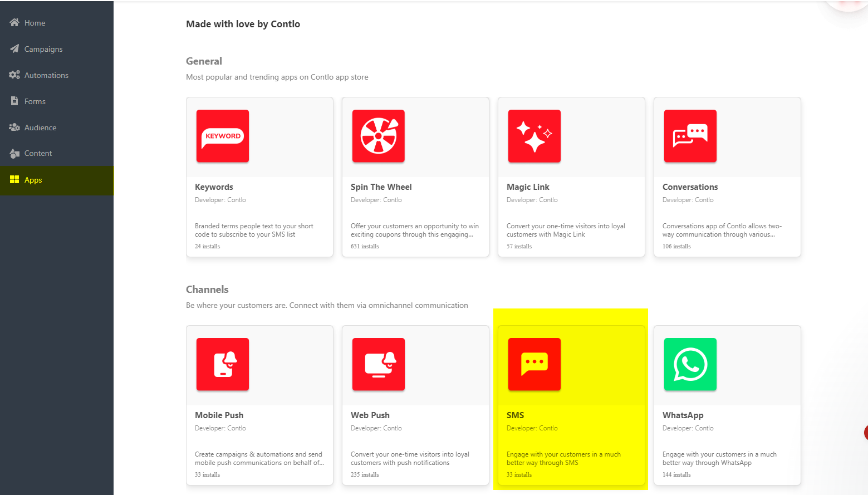Click the '24 installs' count
This screenshot has height=495, width=868.
pyautogui.click(x=207, y=246)
